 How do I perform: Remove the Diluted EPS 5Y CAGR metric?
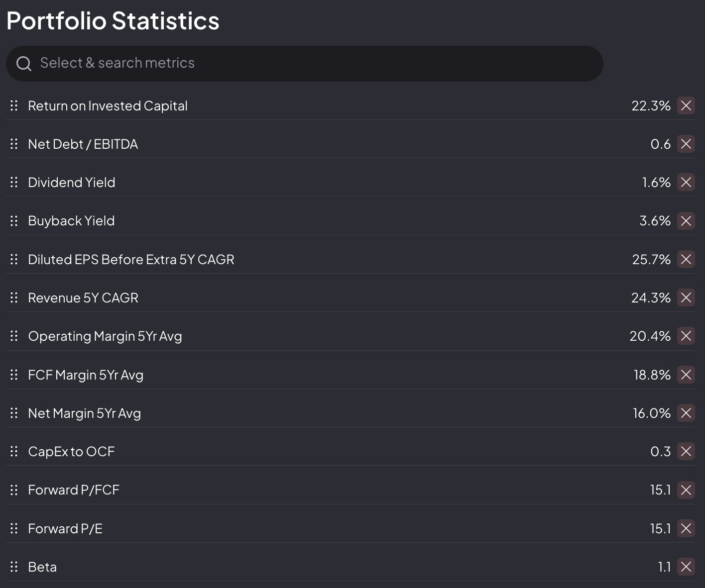click(686, 259)
